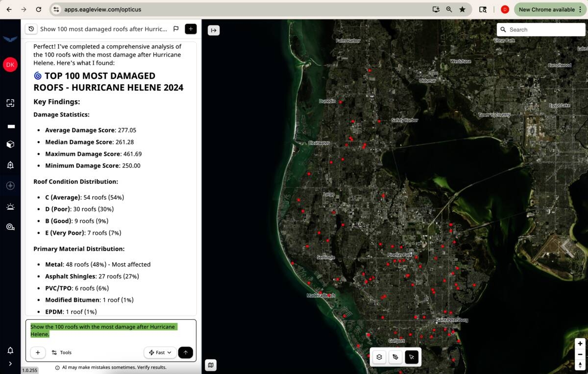The image size is (588, 374).
Task: Click Minimum Damage Score 250.00 line
Action: 93,165
